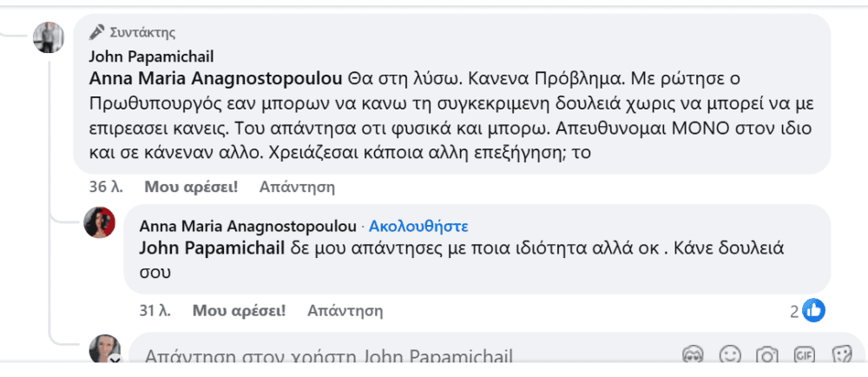The width and height of the screenshot is (868, 377).
Task: Click the sticker icon in reply box
Action: click(x=840, y=355)
